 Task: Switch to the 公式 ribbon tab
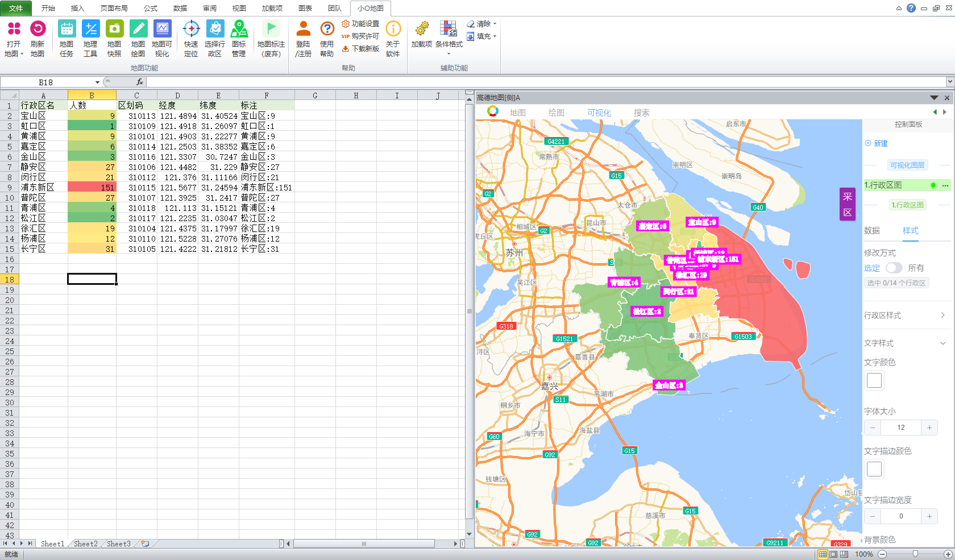tap(151, 9)
